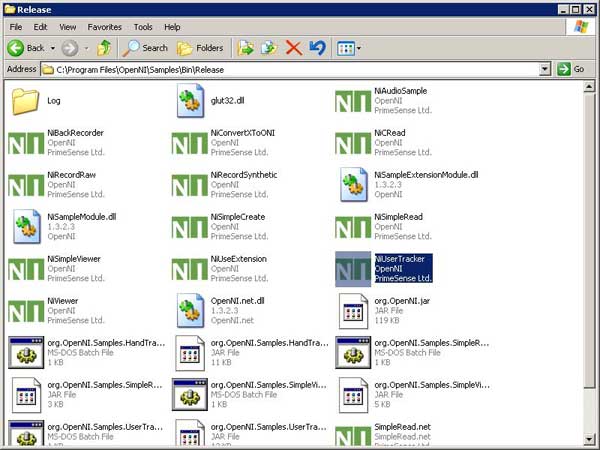Select the NiRecordRaw application icon
Screen dimensions: 600x450
[x=26, y=185]
